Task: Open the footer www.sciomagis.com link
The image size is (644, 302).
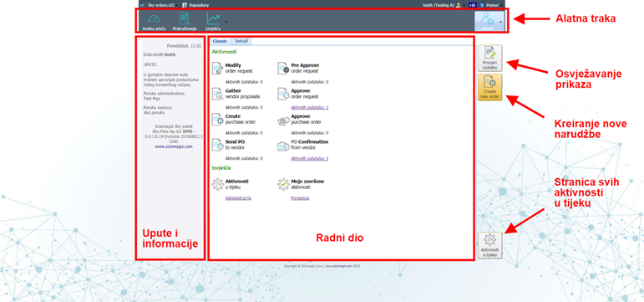Action: coord(339,266)
